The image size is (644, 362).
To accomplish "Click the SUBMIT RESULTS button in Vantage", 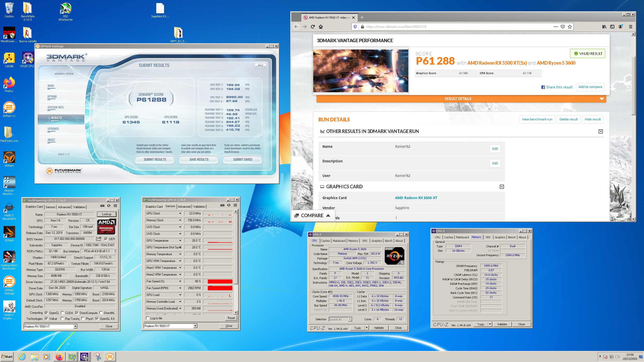I will 155,159.
